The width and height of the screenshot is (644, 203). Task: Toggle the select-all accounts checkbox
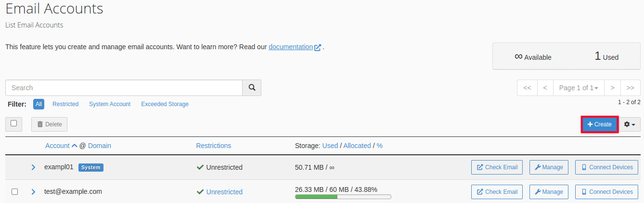pyautogui.click(x=13, y=123)
